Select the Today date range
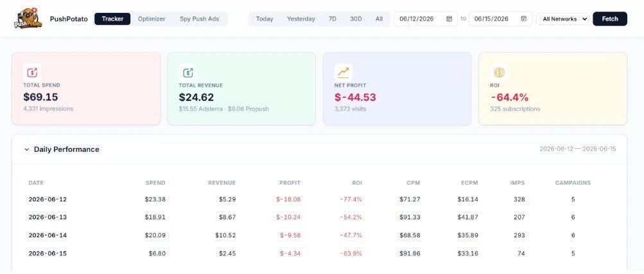The height and width of the screenshot is (274, 644). [x=265, y=19]
